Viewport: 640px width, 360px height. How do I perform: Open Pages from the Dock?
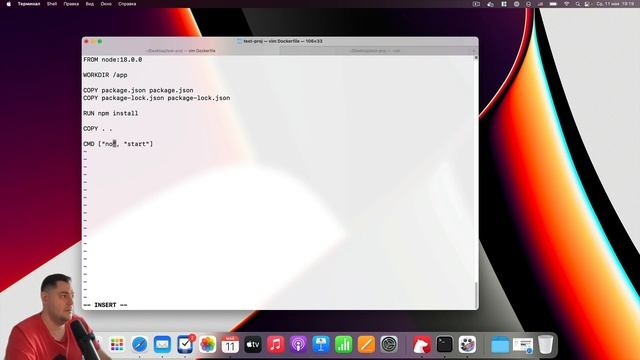point(366,344)
